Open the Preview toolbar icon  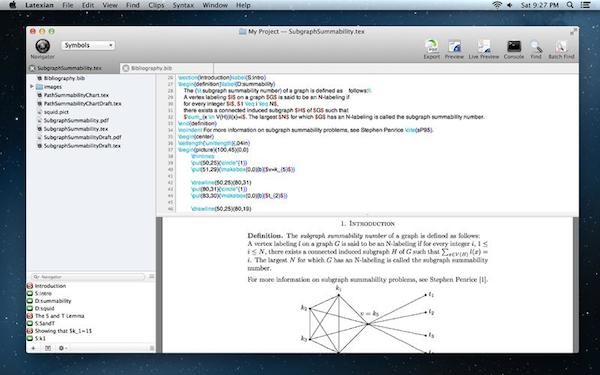point(454,46)
